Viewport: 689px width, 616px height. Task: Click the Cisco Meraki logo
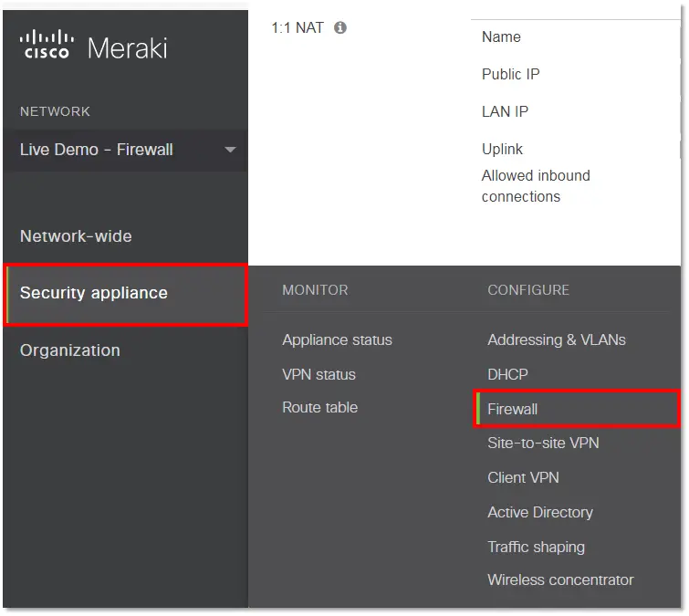tap(93, 46)
